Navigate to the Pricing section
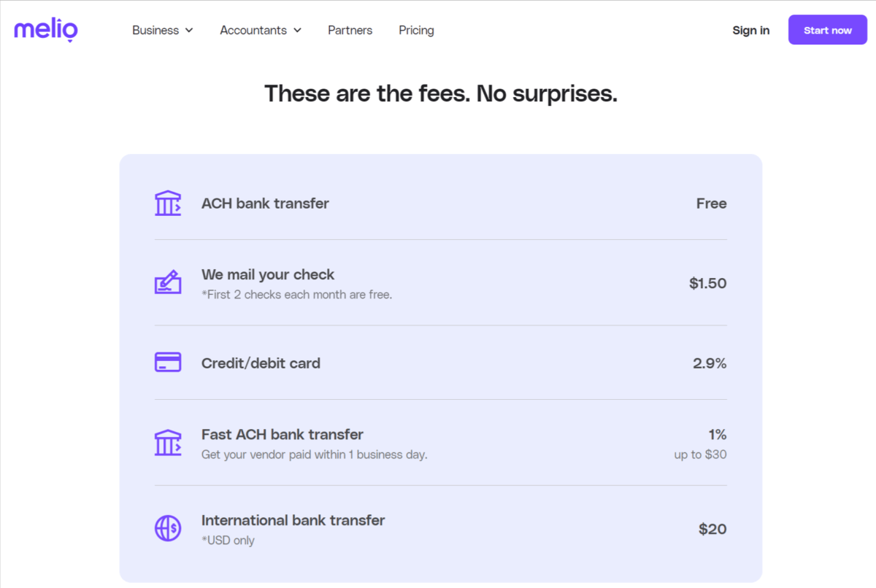 (x=416, y=30)
